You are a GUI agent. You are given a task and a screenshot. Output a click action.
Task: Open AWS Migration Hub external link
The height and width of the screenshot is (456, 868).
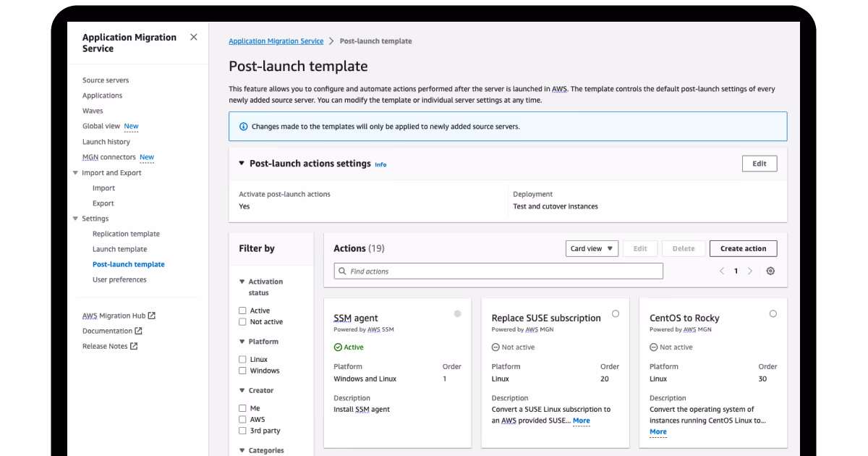pos(150,315)
